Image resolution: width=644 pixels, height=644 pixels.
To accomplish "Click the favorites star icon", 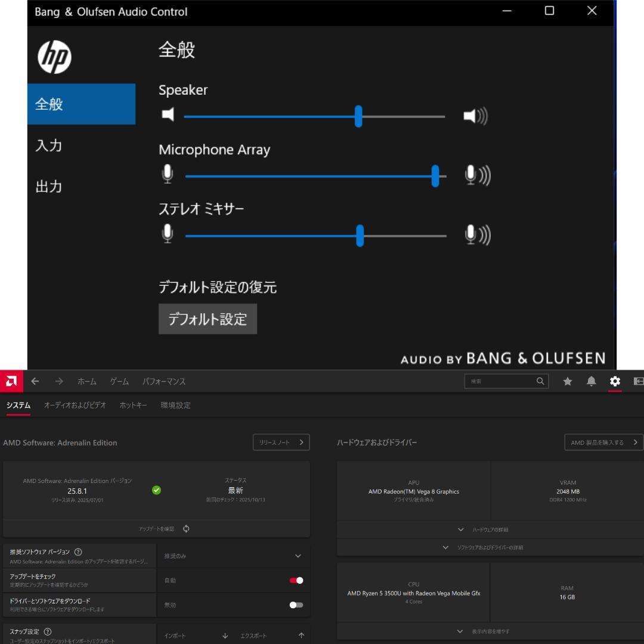I will click(567, 381).
